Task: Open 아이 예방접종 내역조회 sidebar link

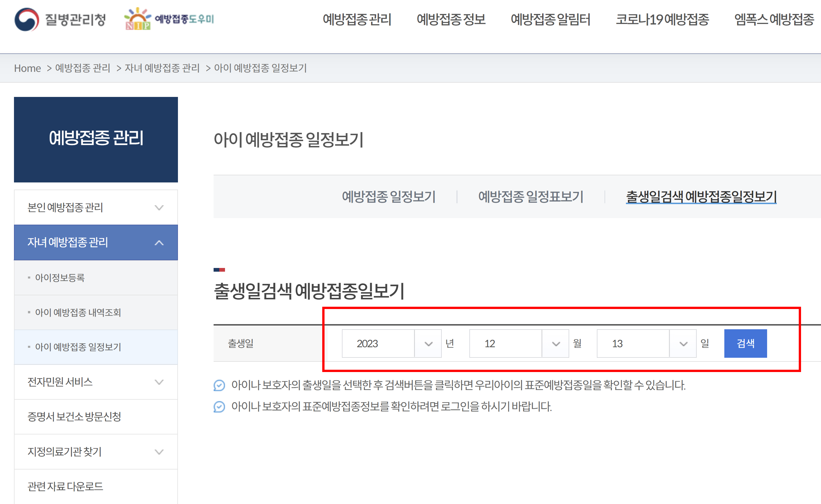Action: (78, 312)
